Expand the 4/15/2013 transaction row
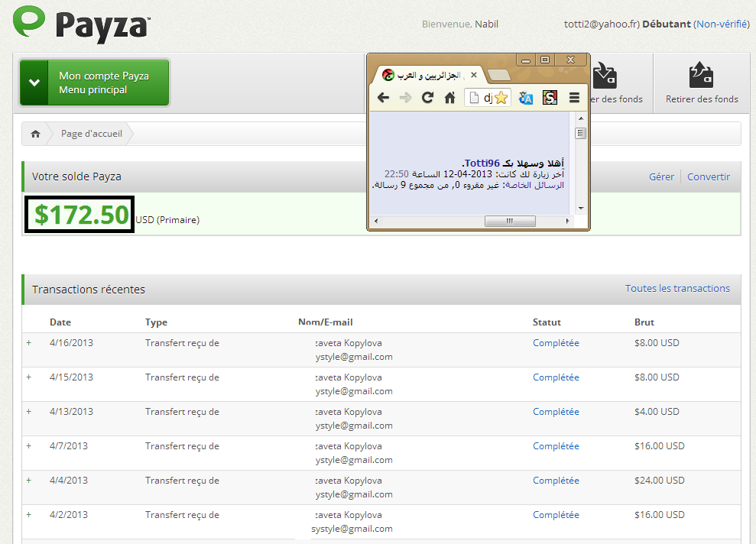 coord(29,377)
